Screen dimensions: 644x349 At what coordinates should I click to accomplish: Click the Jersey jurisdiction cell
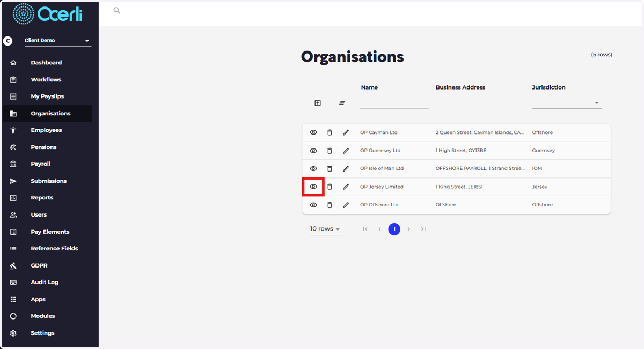[540, 187]
